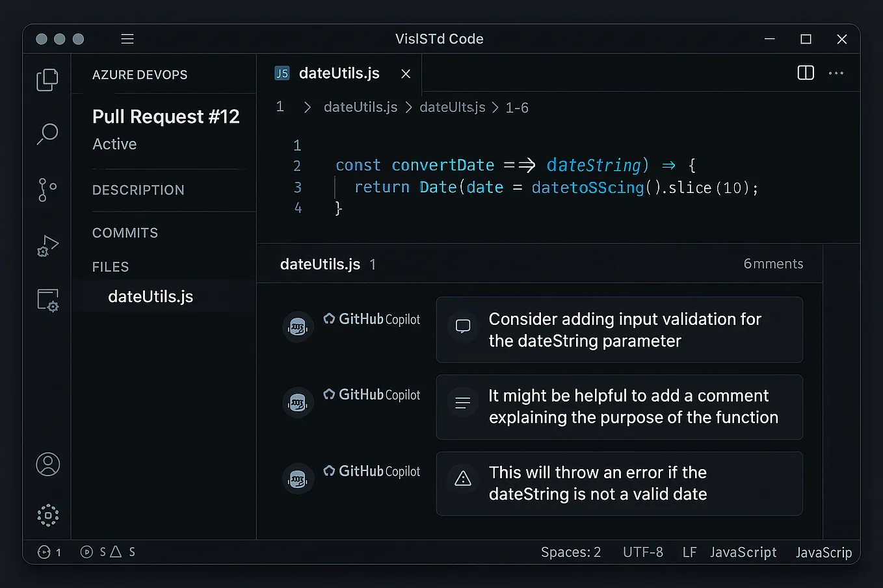Open the Search panel

pyautogui.click(x=47, y=133)
